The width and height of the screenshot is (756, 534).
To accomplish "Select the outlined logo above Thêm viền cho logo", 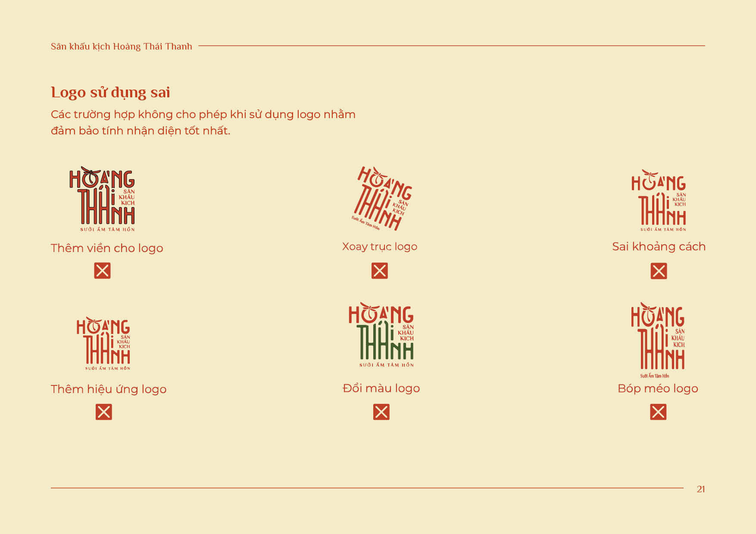I will [x=102, y=199].
